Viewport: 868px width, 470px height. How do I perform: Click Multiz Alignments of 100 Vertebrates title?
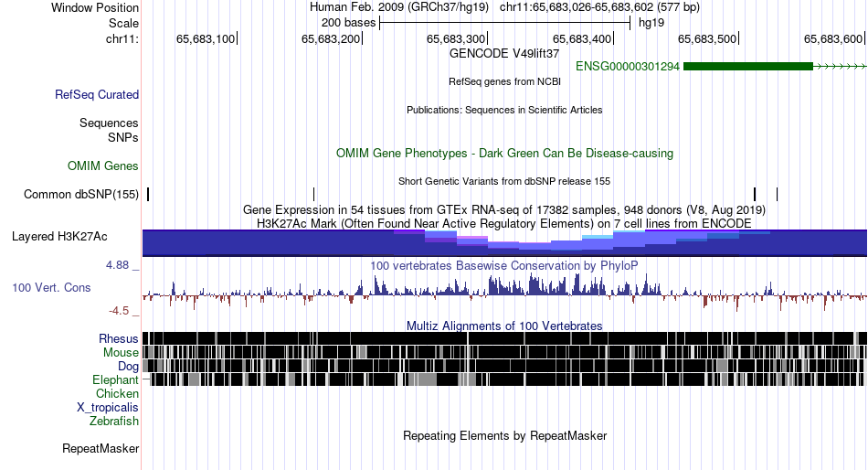(504, 326)
